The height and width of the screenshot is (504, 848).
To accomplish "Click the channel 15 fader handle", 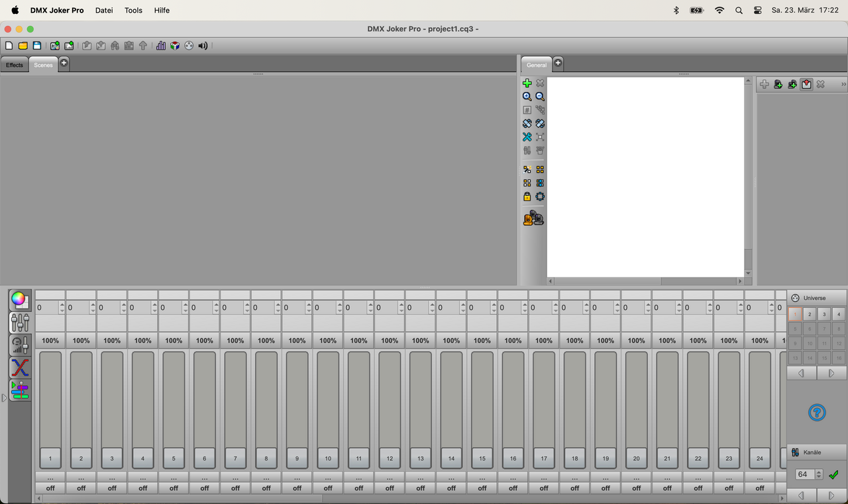I will tap(482, 458).
